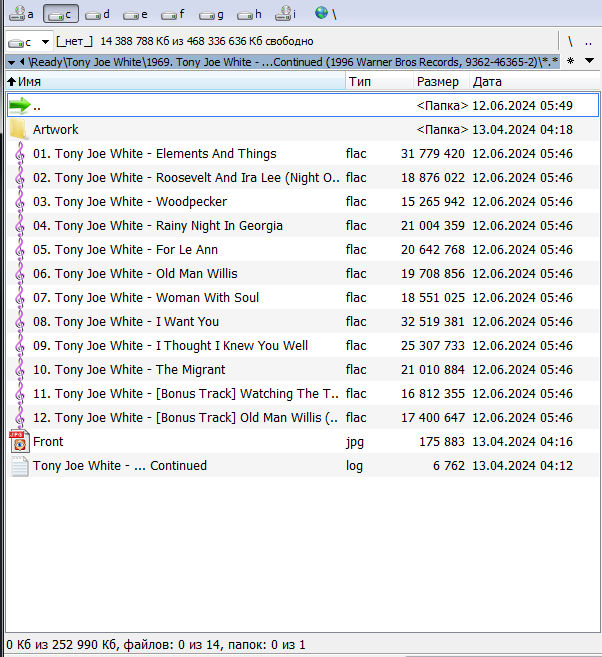The image size is (602, 657).
Task: Click the Front file name
Action: click(48, 442)
